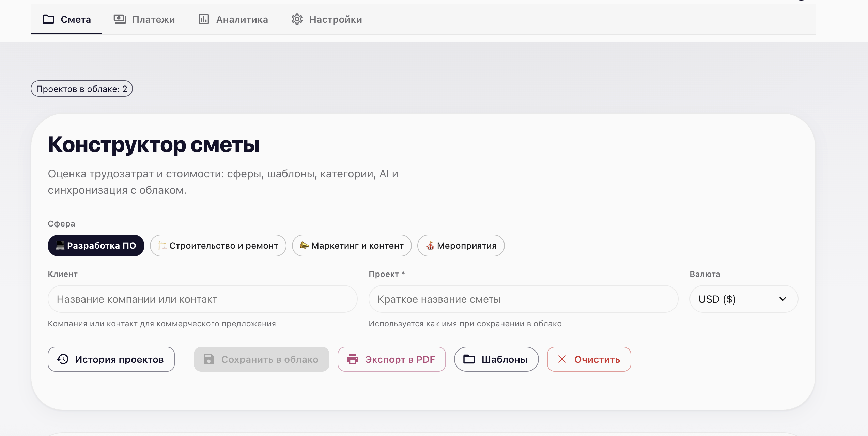Open Шаблоны
The width and height of the screenshot is (868, 436).
[496, 359]
